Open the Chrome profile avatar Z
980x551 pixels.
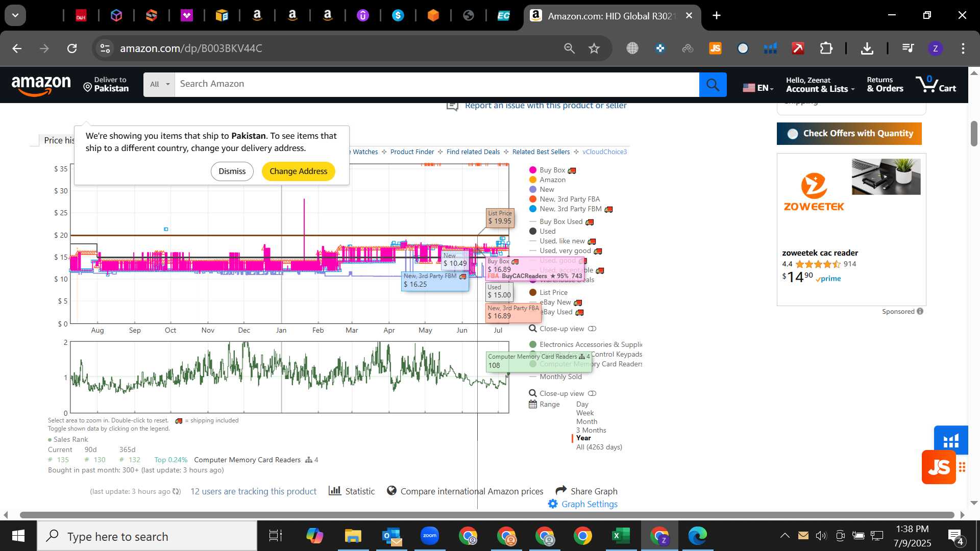935,48
